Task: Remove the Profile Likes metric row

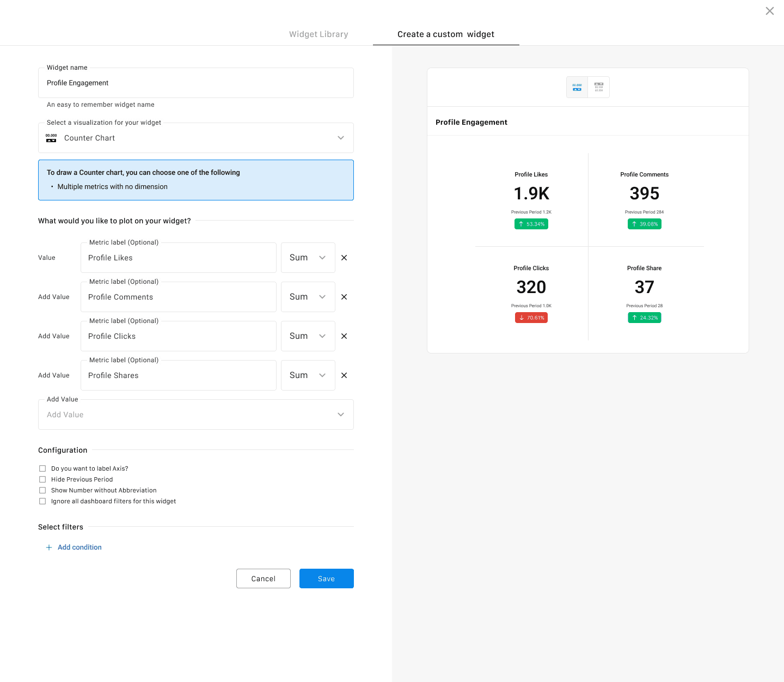Action: pos(344,258)
